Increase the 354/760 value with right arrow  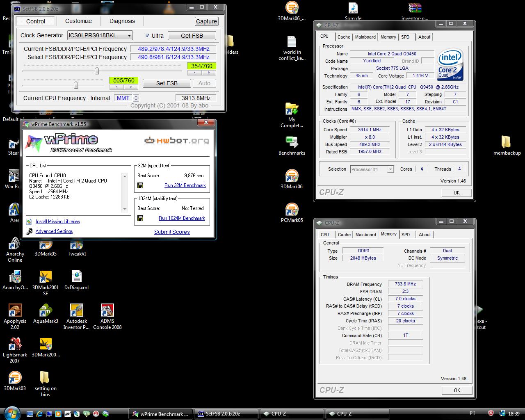[209, 73]
